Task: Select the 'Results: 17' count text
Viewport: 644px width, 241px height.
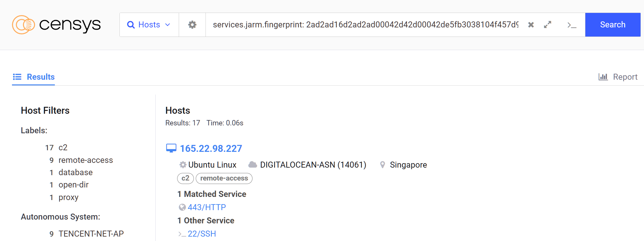Action: coord(183,123)
